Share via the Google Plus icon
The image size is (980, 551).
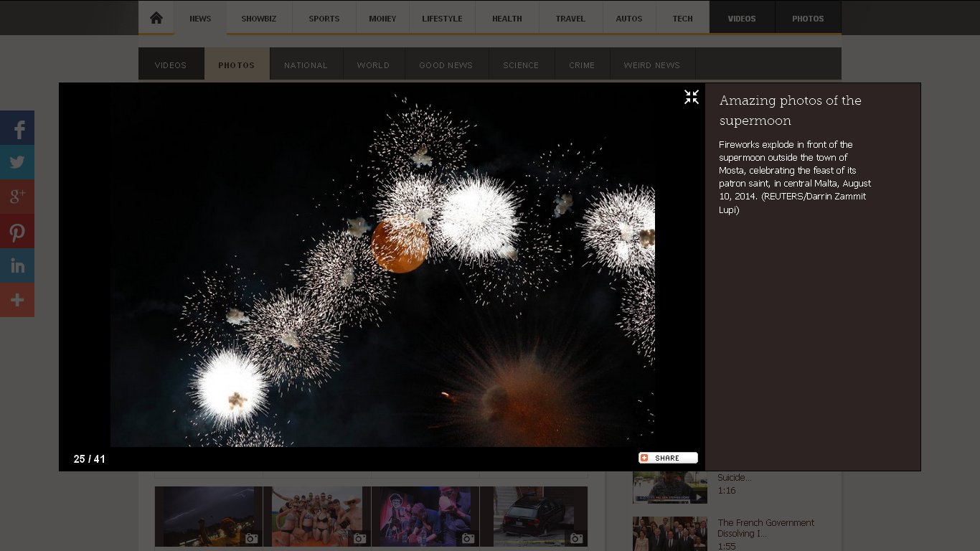click(x=17, y=197)
